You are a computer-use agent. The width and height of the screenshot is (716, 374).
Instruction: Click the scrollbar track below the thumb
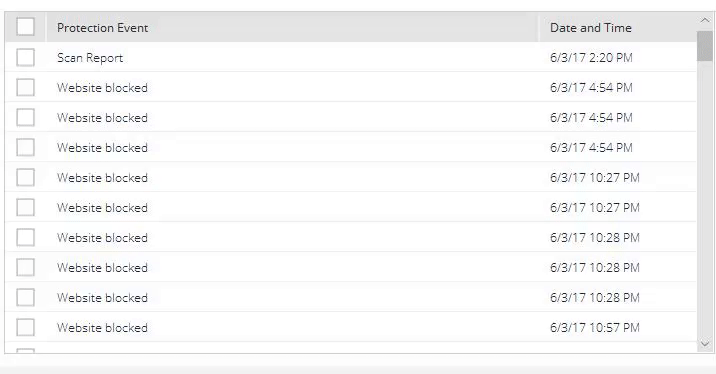pos(705,199)
